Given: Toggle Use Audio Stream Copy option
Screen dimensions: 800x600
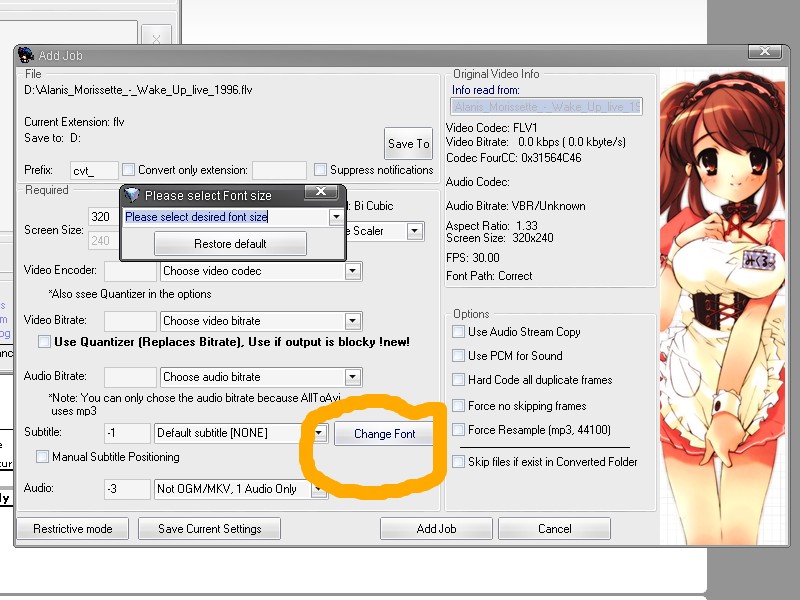Looking at the screenshot, I should (458, 332).
